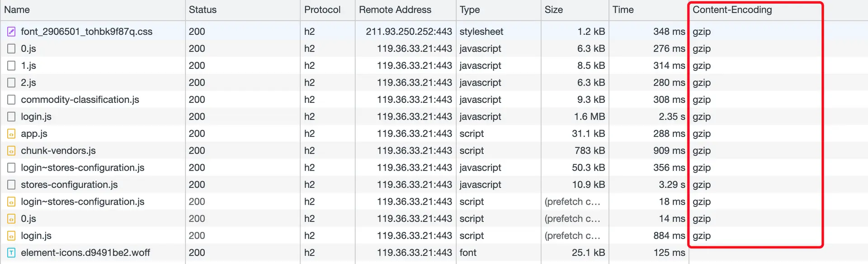Click the stylesheet icon for font_2906501_tohbk9f87q.css

(x=11, y=32)
